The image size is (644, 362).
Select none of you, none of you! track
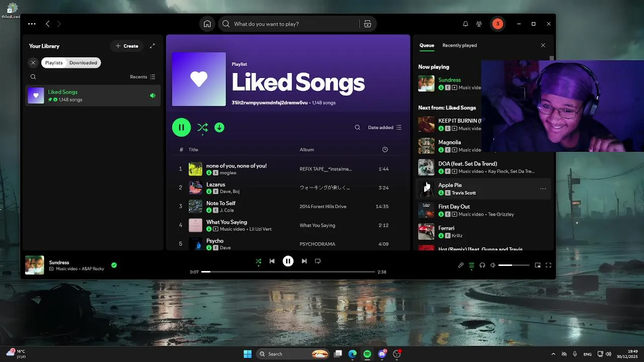[288, 169]
